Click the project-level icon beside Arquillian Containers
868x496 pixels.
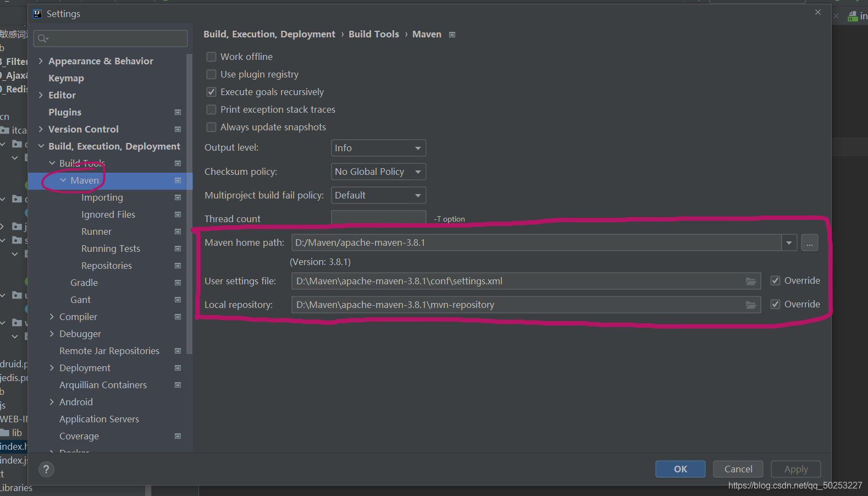178,385
